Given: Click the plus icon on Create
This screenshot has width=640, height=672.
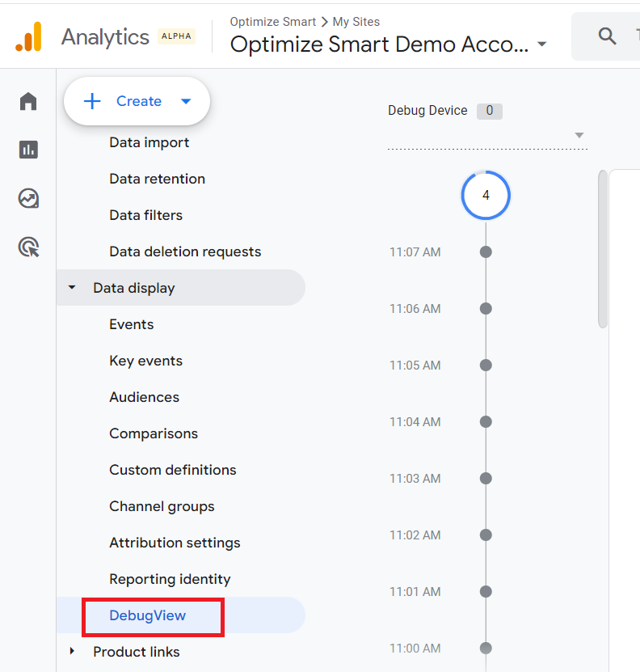Looking at the screenshot, I should pyautogui.click(x=92, y=101).
